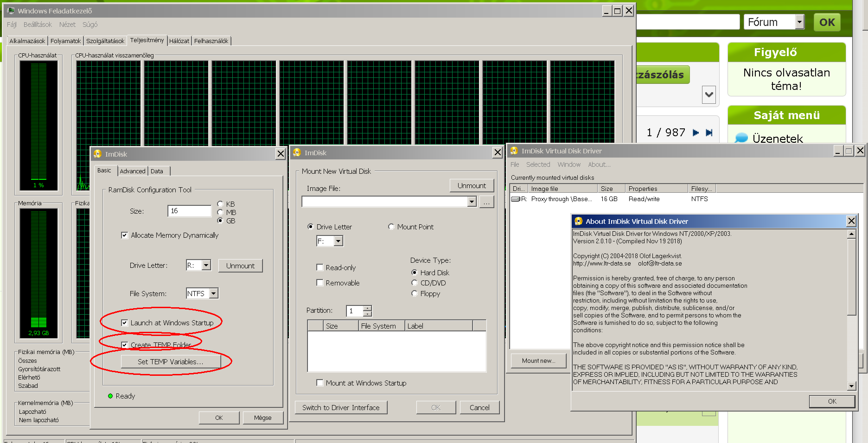The image size is (868, 443).
Task: Open the Beállítások menu
Action: [x=38, y=25]
